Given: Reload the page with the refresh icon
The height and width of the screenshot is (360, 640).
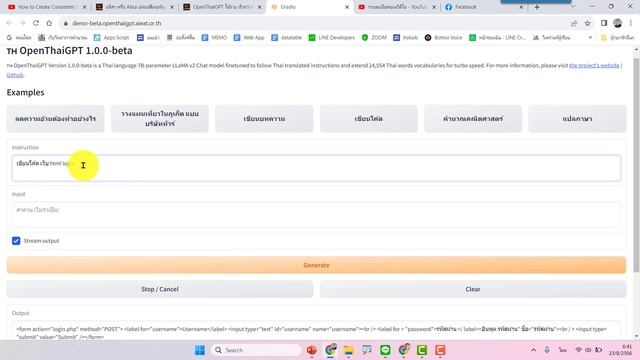Looking at the screenshot, I should (36, 23).
